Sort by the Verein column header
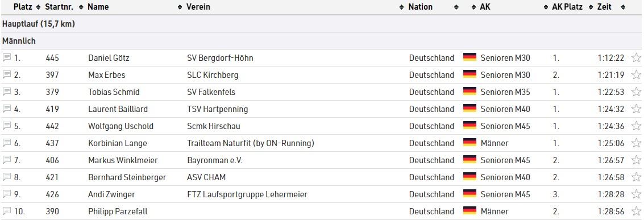 [198, 7]
